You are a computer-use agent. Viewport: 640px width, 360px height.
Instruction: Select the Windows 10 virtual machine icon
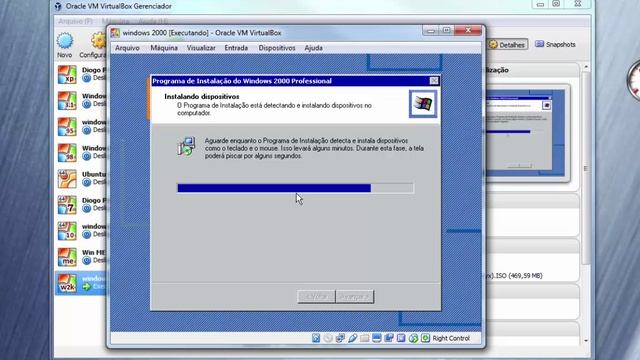[67, 231]
